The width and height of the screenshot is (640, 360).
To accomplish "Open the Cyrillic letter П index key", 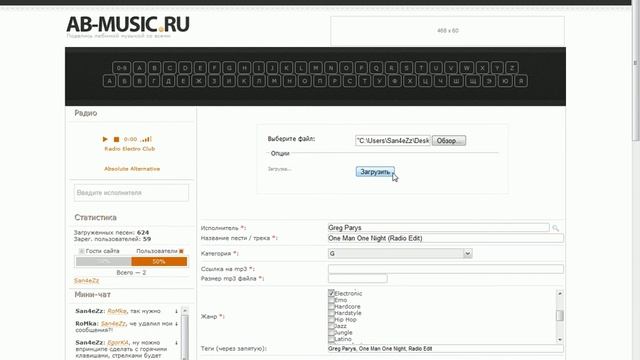I will [x=320, y=81].
